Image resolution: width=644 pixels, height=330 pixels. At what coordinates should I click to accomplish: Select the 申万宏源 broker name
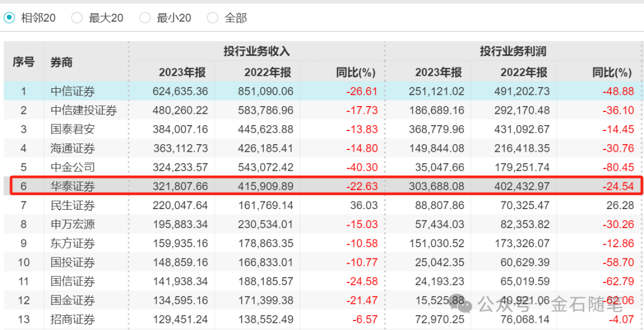[73, 225]
